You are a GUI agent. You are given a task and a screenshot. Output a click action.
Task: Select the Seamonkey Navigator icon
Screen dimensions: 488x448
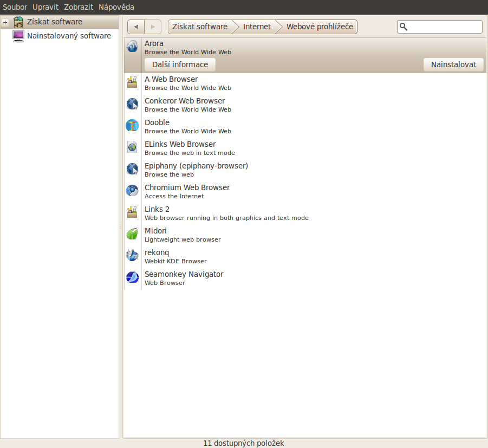[x=132, y=277]
